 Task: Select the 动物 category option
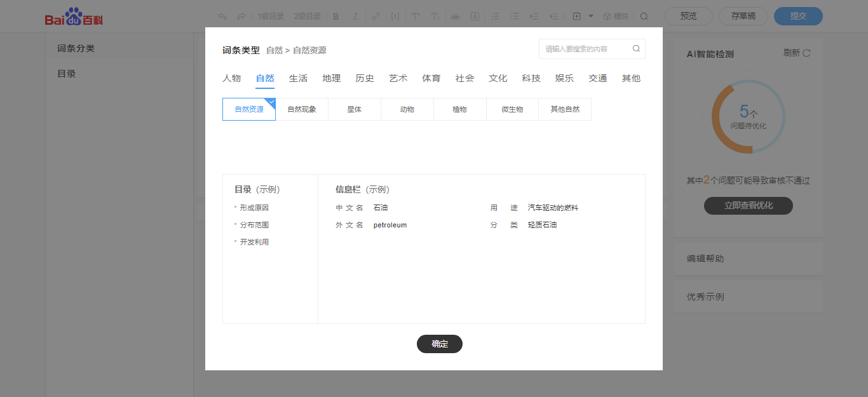(x=407, y=109)
